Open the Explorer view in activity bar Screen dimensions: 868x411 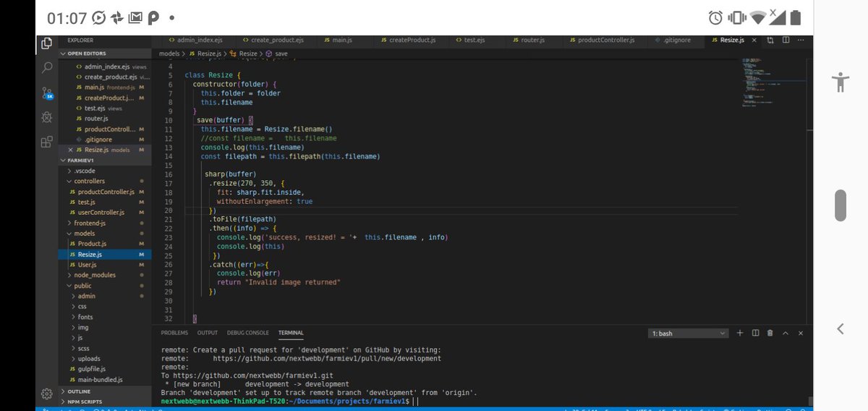click(46, 44)
